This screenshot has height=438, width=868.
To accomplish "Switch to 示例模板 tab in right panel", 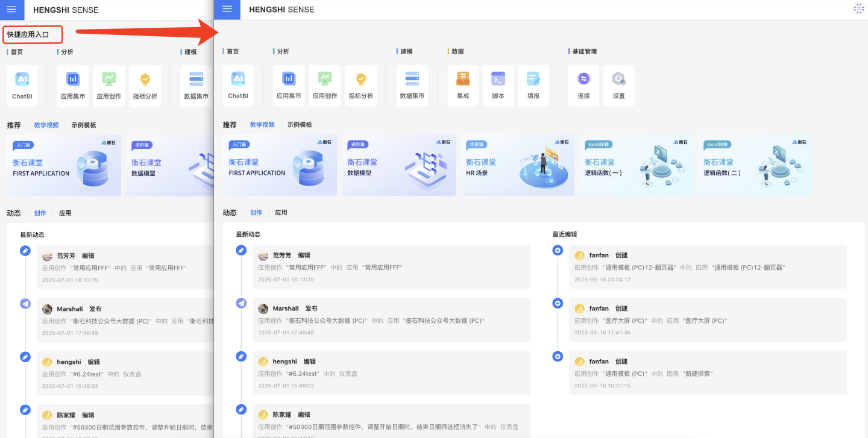I will [300, 125].
